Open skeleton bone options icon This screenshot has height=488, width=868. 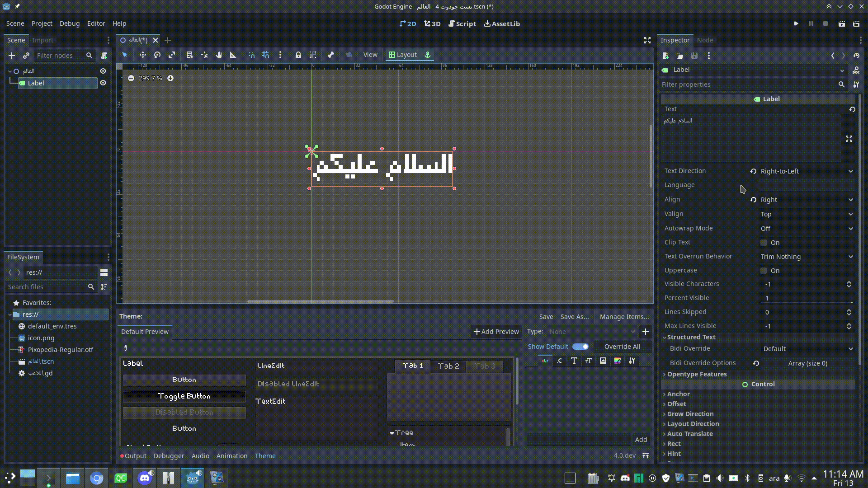[x=331, y=55]
